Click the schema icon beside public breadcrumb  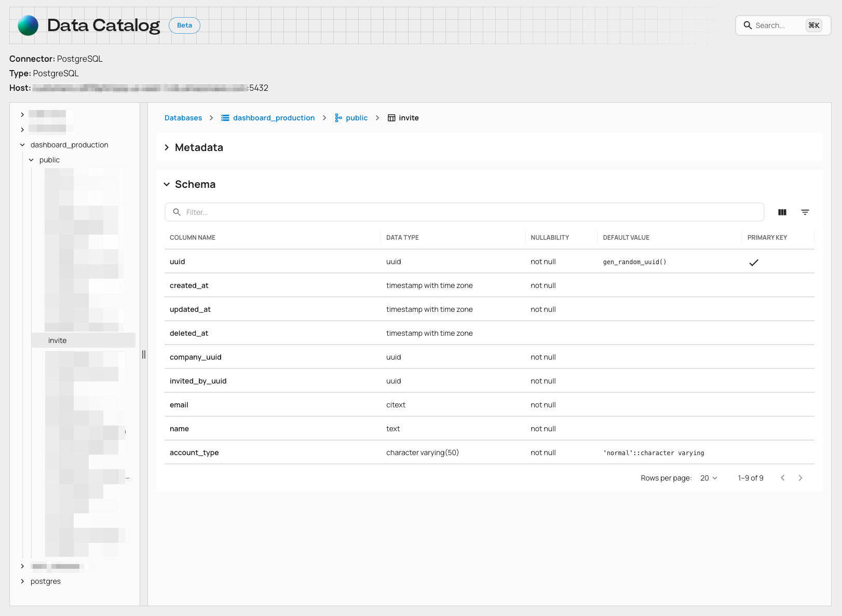point(338,118)
